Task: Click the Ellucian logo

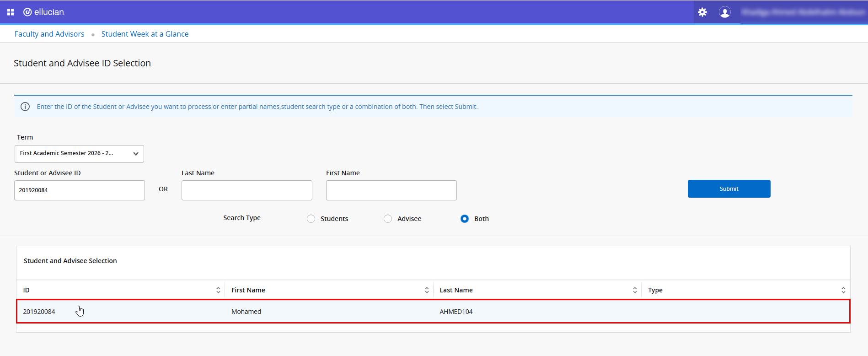Action: pyautogui.click(x=44, y=12)
